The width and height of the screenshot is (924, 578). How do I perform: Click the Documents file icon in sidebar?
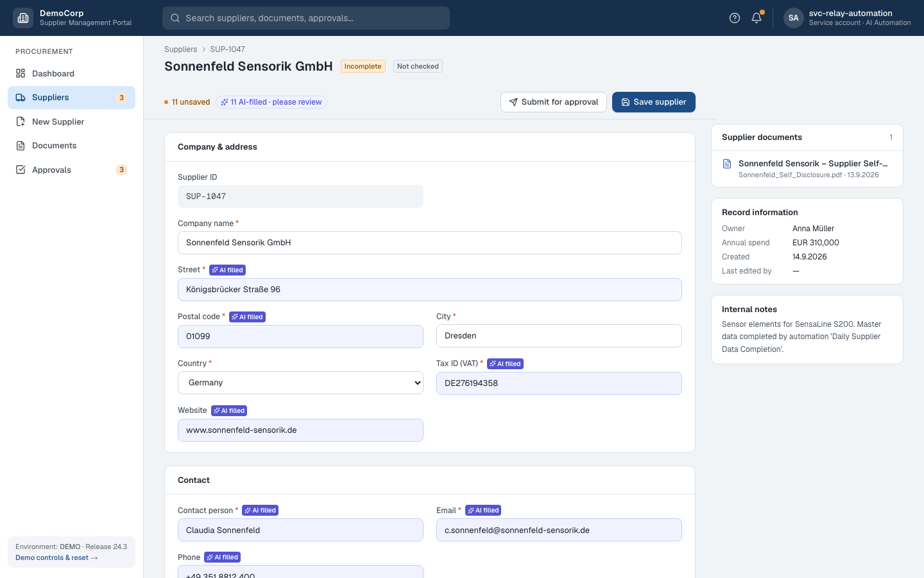[x=21, y=146]
